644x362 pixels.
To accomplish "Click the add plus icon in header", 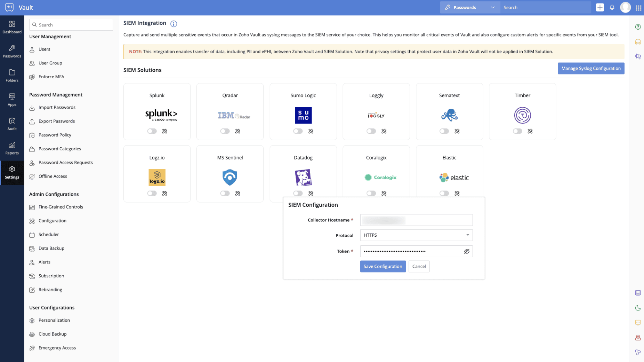I will coord(599,7).
